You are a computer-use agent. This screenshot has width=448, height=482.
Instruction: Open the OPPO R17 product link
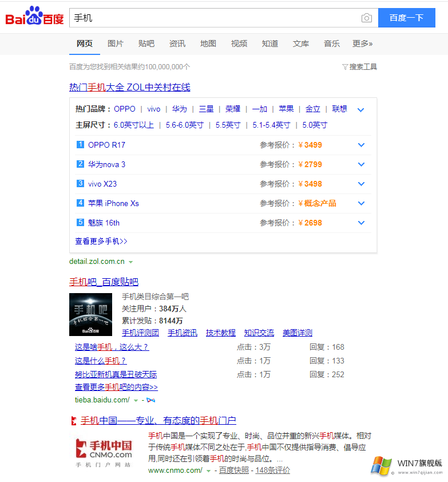(106, 145)
